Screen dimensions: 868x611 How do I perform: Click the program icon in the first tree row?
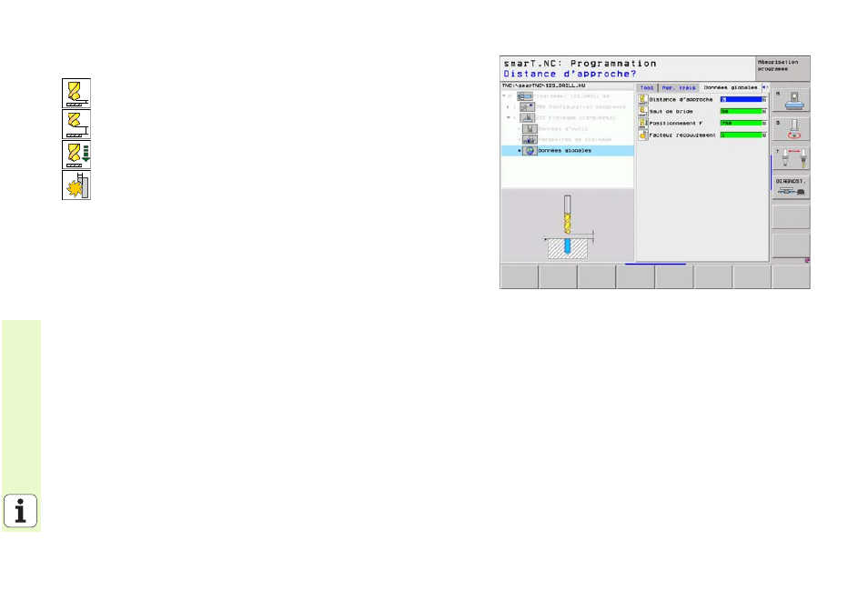(x=525, y=96)
